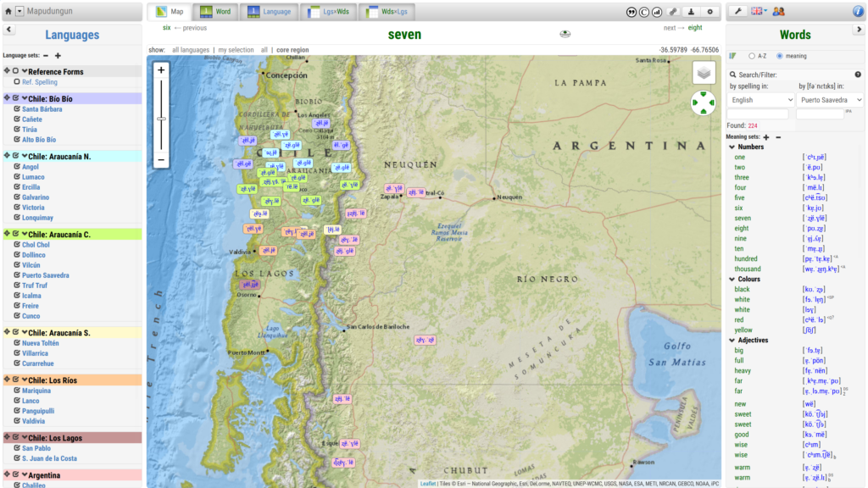Switch to the Lgs>Wds tab
Viewport: 868px width, 488px height.
[329, 12]
